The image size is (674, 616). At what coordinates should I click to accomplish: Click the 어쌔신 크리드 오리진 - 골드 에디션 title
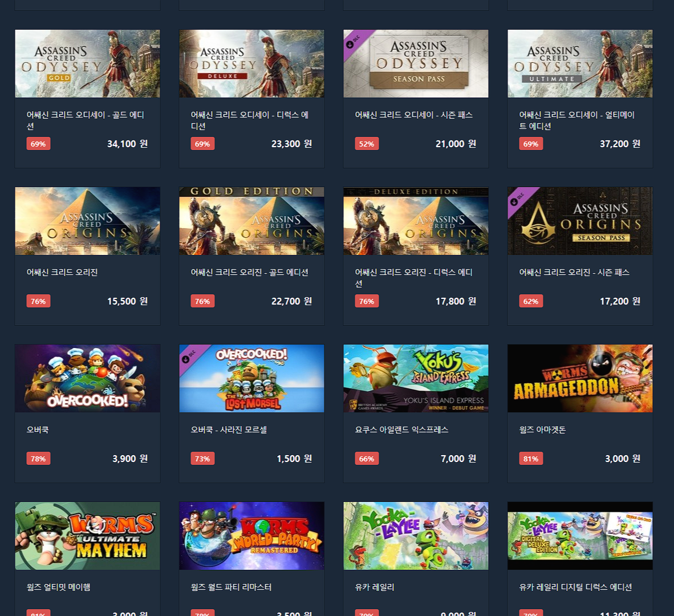click(249, 272)
